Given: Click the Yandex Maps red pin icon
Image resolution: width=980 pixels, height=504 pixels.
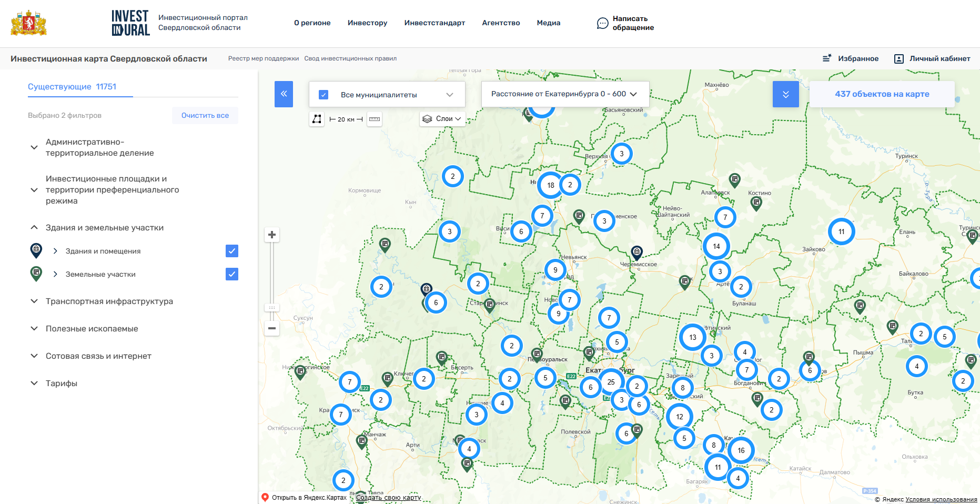Looking at the screenshot, I should [265, 497].
